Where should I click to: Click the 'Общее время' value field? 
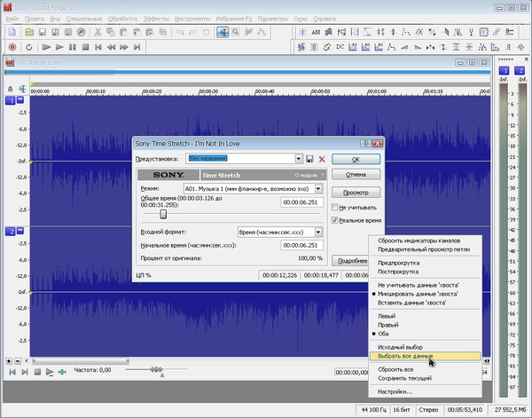tap(301, 202)
